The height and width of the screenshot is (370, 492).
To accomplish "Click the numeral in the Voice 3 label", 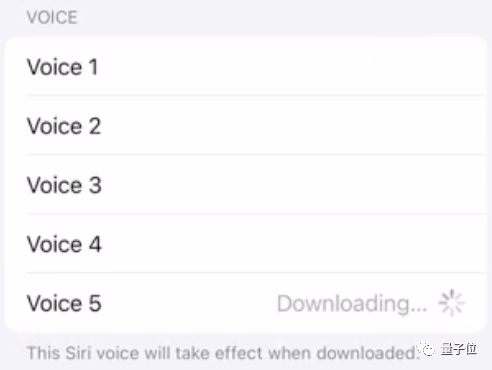I will 95,185.
